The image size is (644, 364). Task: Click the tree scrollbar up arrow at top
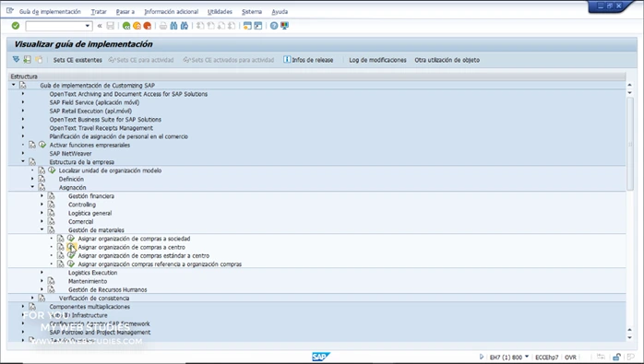[629, 85]
